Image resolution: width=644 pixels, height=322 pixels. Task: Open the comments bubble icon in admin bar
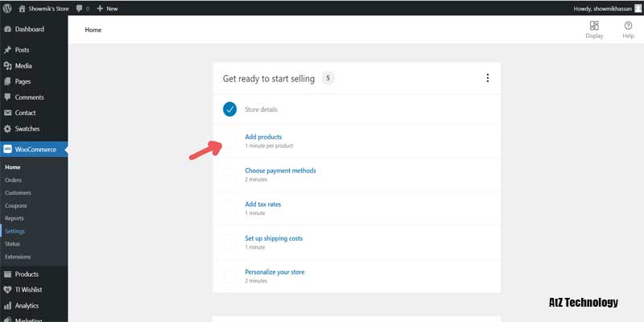click(x=80, y=8)
